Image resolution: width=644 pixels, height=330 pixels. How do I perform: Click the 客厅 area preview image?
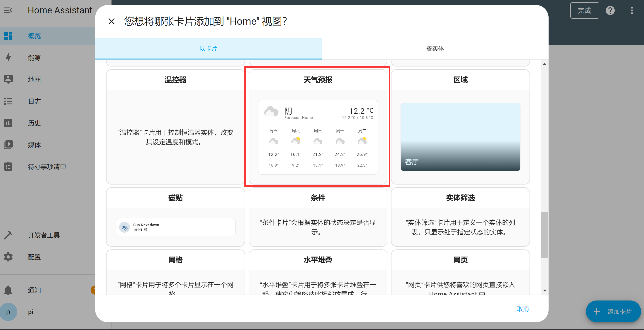[x=460, y=137]
